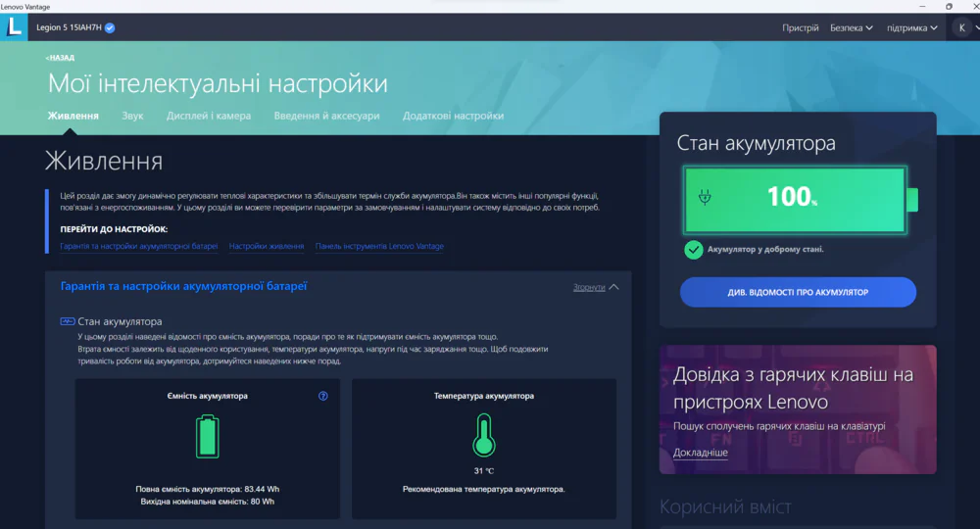Click the help icon for Ємність акумулятора

[323, 396]
